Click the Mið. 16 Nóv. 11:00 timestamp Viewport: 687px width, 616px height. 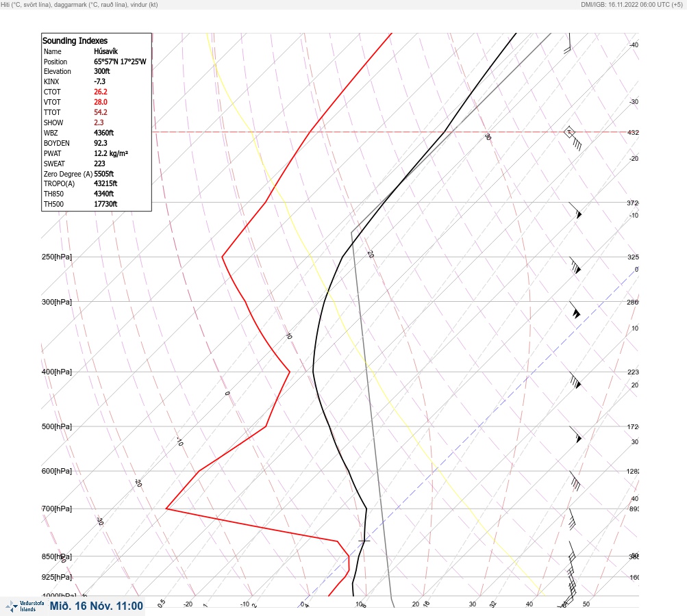[97, 606]
